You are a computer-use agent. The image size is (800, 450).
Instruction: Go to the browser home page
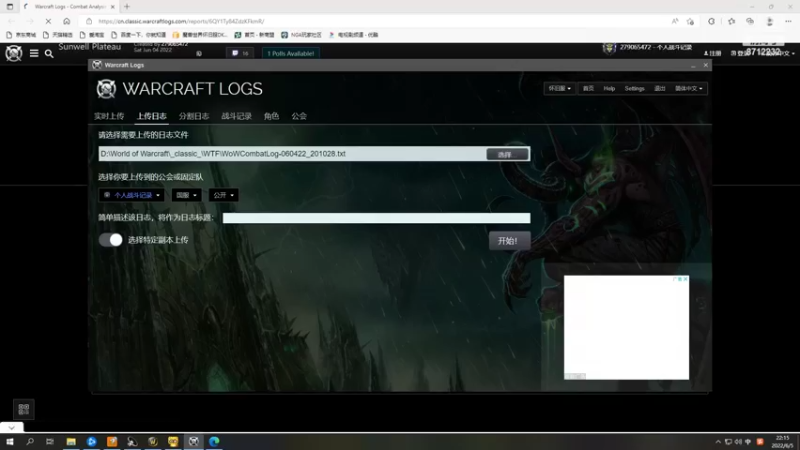tap(66, 21)
